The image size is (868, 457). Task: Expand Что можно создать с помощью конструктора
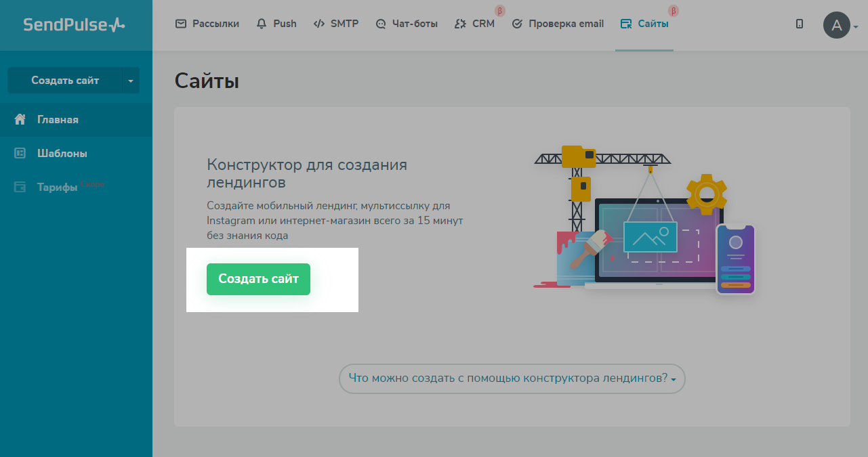[x=512, y=378]
